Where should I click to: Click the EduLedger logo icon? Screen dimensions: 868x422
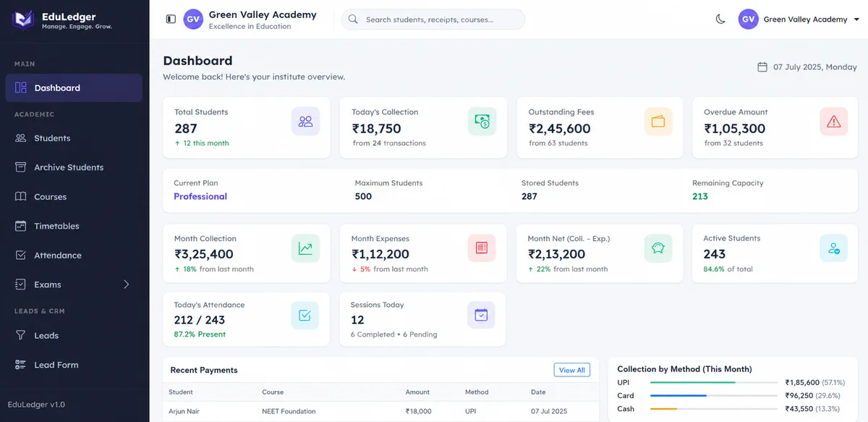click(23, 20)
